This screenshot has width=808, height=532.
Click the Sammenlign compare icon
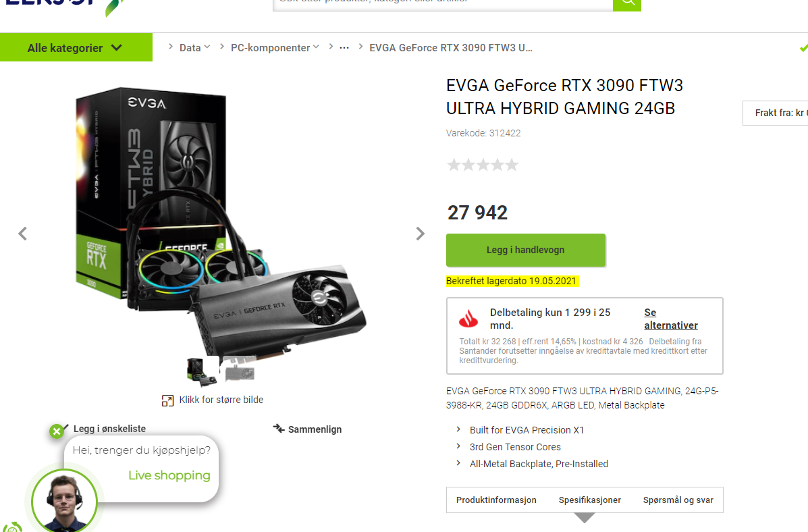(279, 429)
